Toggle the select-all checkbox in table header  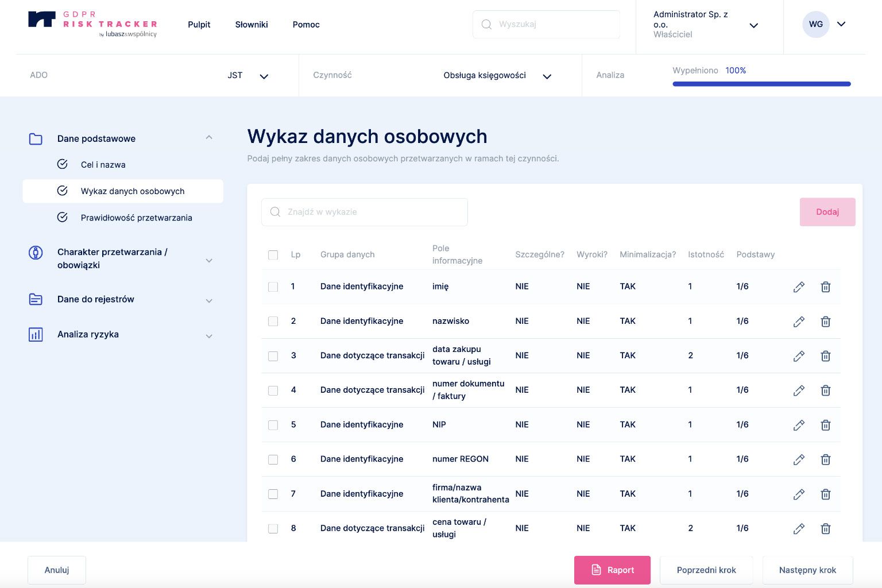[x=273, y=255]
